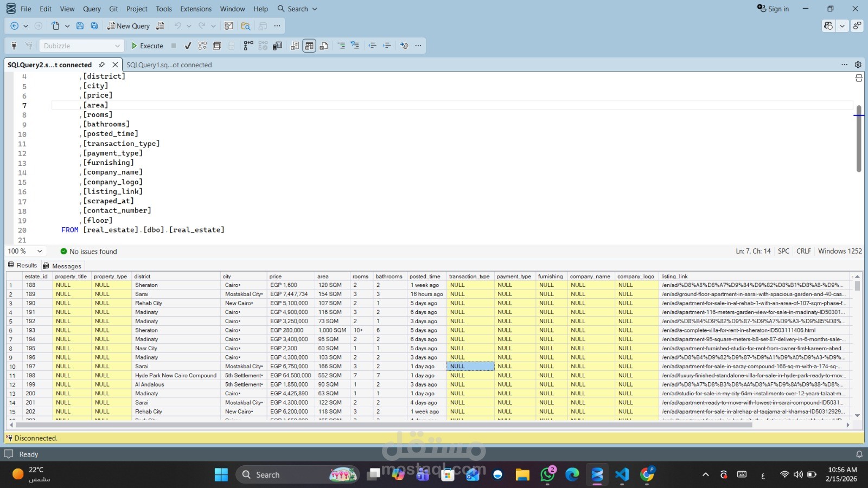The width and height of the screenshot is (868, 488).
Task: Decrease the line indent
Action: (372, 46)
